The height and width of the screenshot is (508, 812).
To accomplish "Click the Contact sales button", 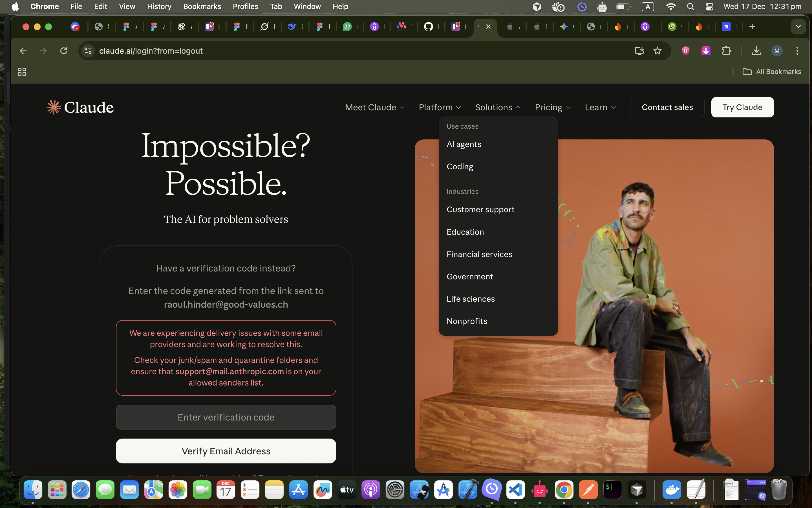I will [x=667, y=107].
